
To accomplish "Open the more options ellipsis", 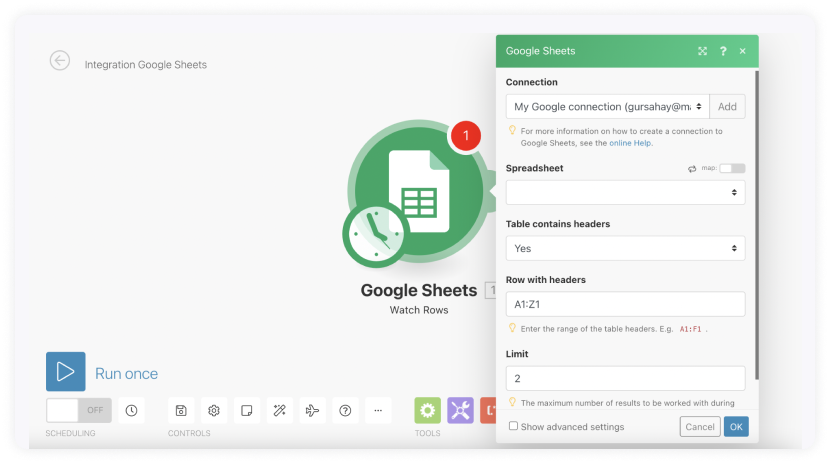I will tap(378, 410).
